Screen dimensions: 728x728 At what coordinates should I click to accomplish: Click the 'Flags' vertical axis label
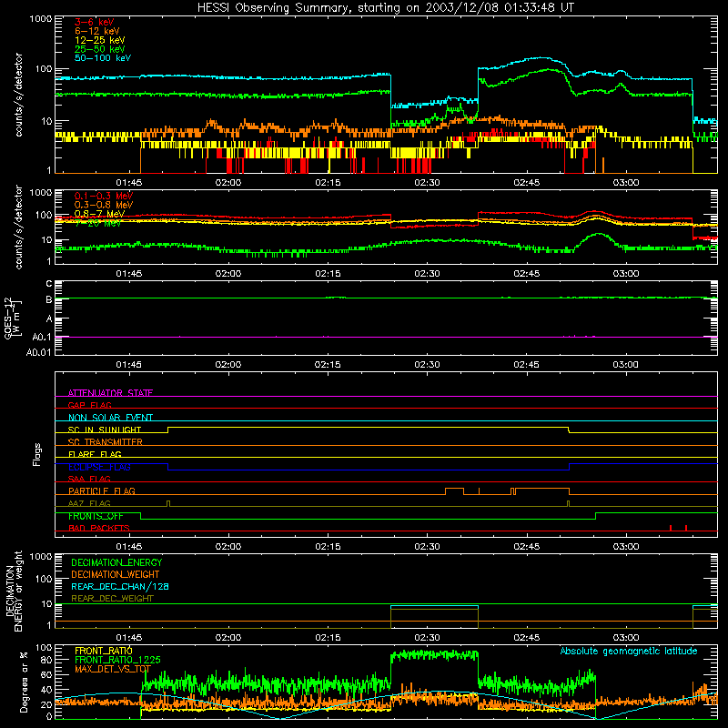click(37, 454)
